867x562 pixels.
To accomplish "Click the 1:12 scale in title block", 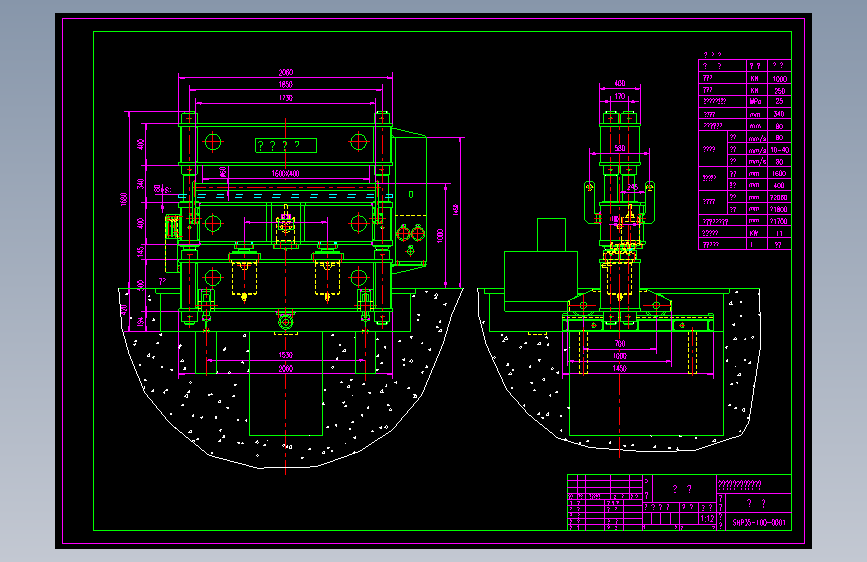I will pos(707,519).
